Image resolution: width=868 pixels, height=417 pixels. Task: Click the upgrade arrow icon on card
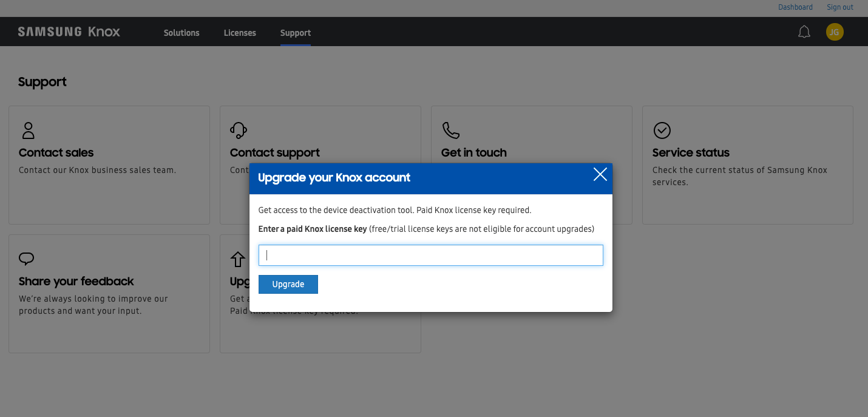click(237, 260)
